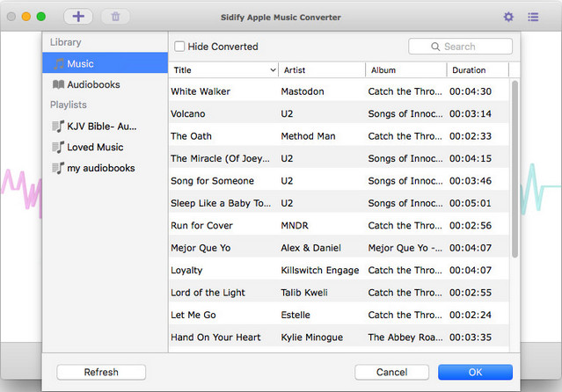Click duration 00:03:14
Screen dimensions: 562x392
tap(471, 113)
